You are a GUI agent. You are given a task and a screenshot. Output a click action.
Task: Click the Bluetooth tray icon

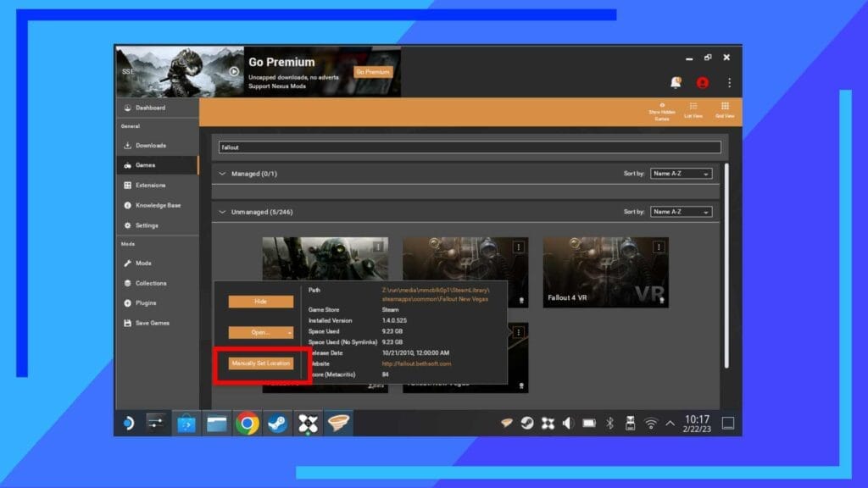(609, 424)
